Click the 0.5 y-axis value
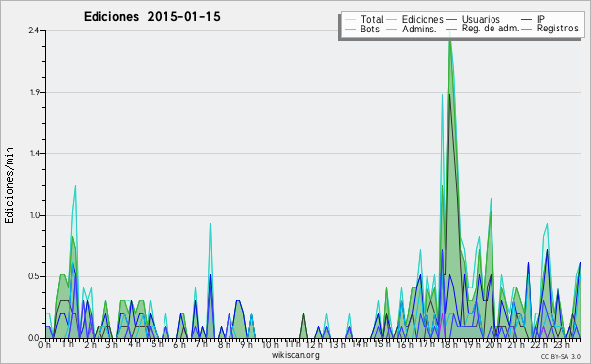This screenshot has width=591, height=364. pyautogui.click(x=34, y=276)
